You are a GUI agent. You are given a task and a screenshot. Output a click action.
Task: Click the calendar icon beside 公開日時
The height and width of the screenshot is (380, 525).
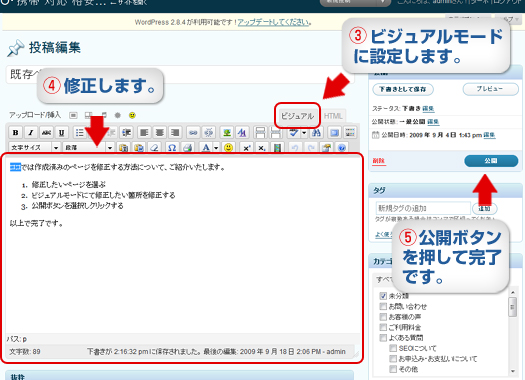376,135
